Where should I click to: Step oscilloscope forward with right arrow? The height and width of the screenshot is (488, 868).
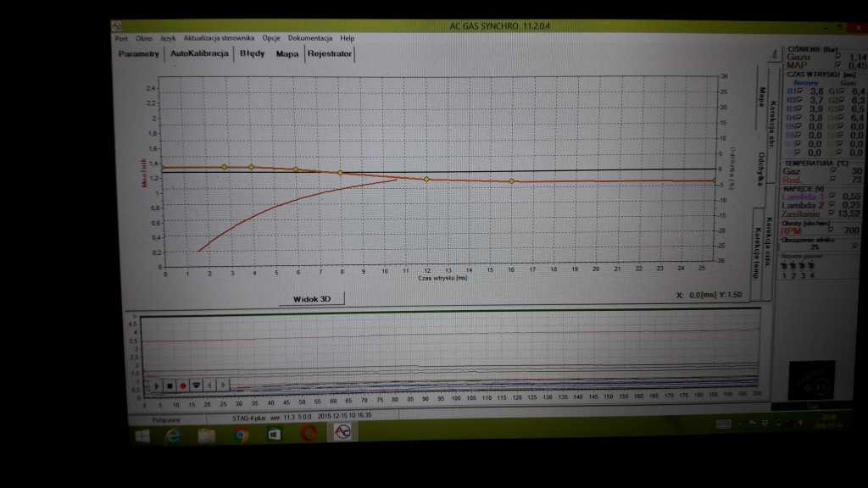coord(222,385)
